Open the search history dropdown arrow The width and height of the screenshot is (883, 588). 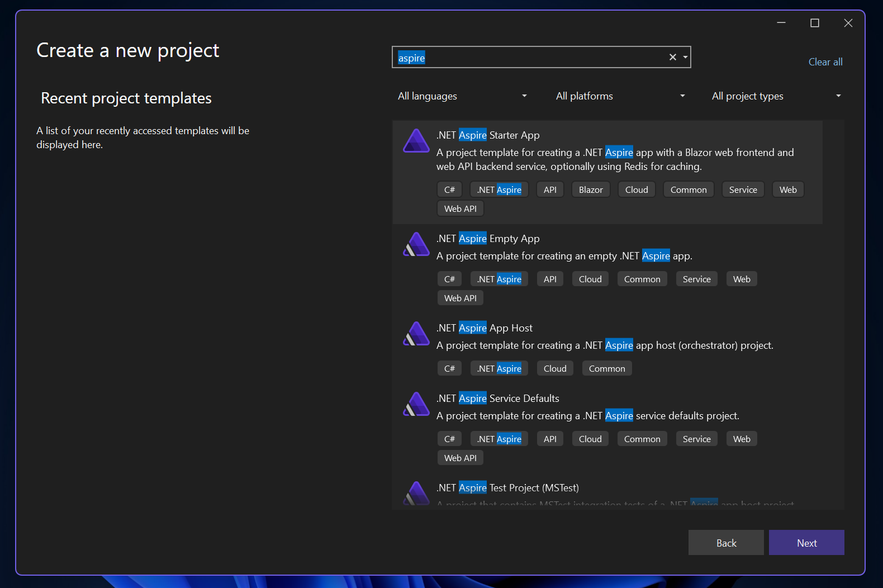(x=685, y=57)
